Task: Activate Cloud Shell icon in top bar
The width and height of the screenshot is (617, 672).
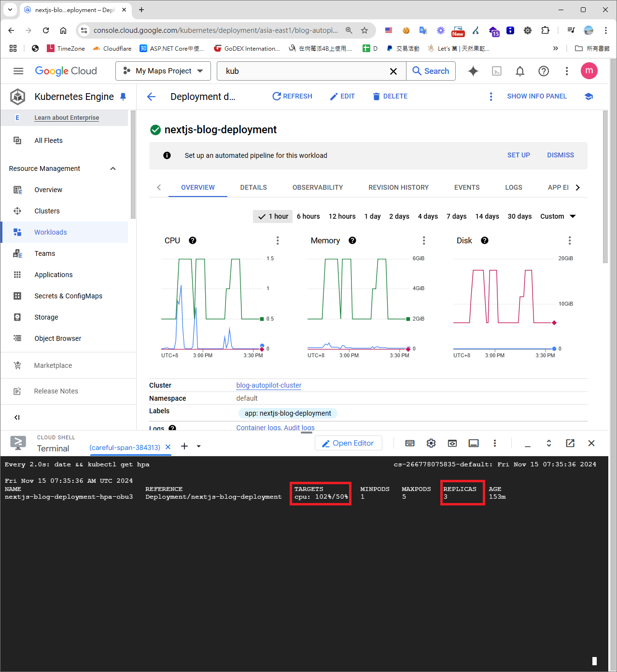Action: click(x=496, y=71)
